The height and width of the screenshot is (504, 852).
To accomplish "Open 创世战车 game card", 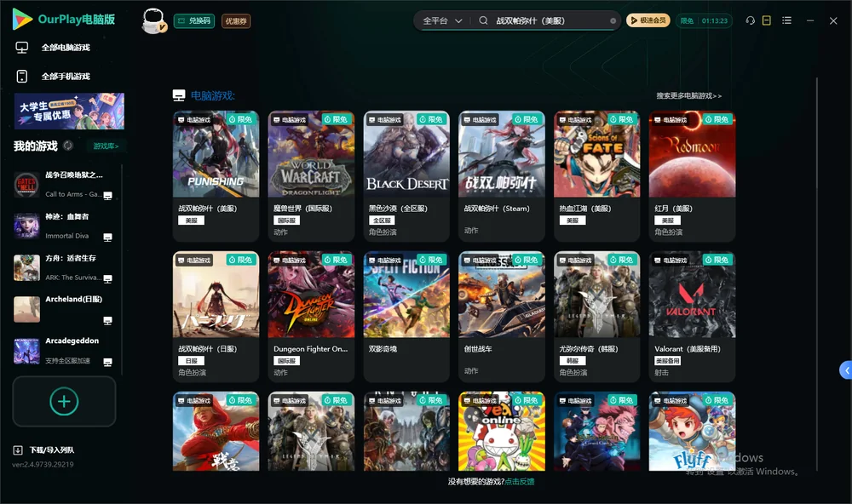I will [x=502, y=317].
